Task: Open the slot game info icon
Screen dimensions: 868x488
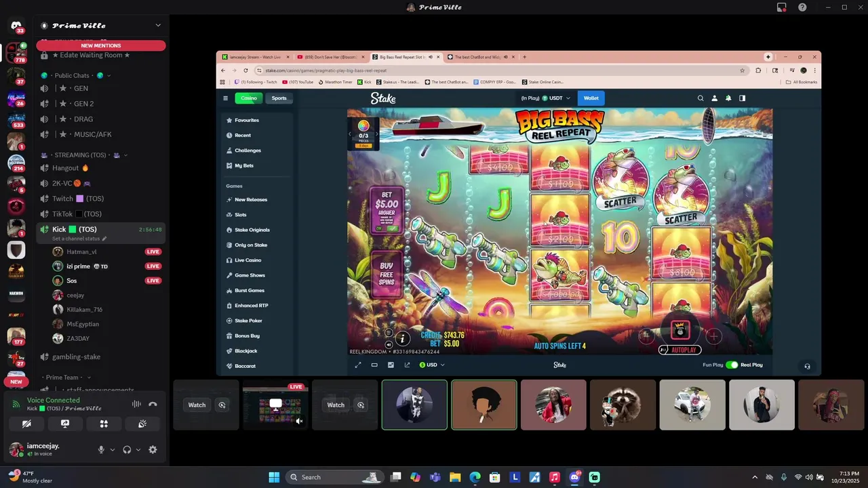Action: 402,338
